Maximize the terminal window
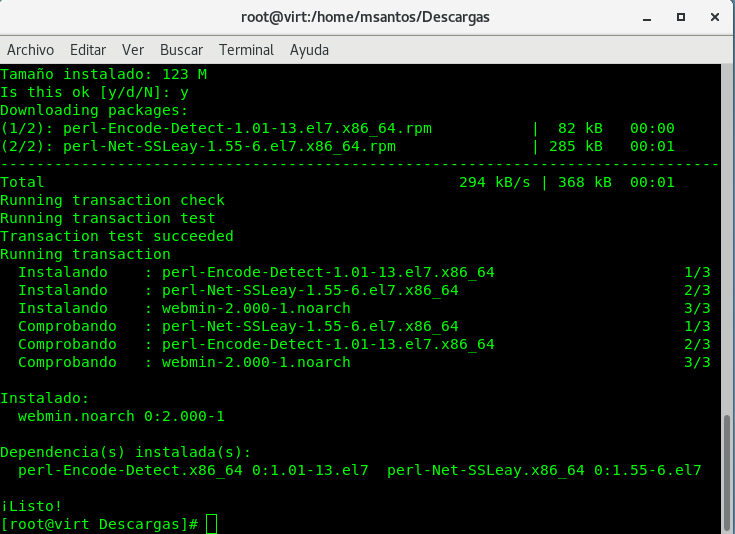This screenshot has width=735, height=534. click(x=681, y=17)
